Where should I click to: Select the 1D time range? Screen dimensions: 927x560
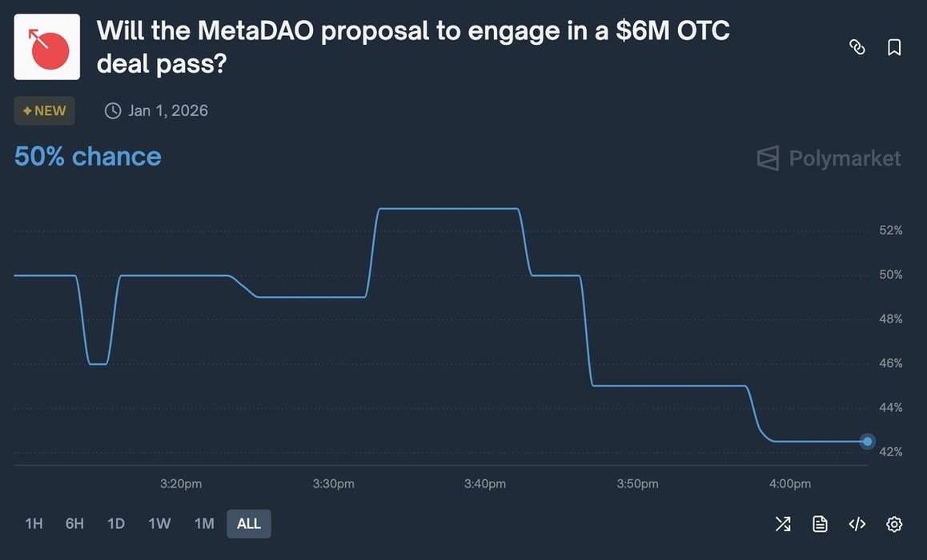116,524
